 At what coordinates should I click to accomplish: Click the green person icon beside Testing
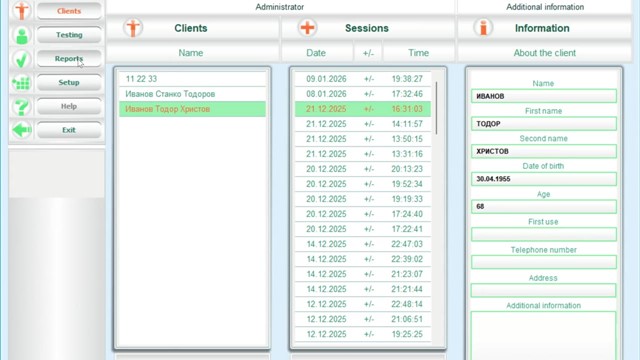22,35
